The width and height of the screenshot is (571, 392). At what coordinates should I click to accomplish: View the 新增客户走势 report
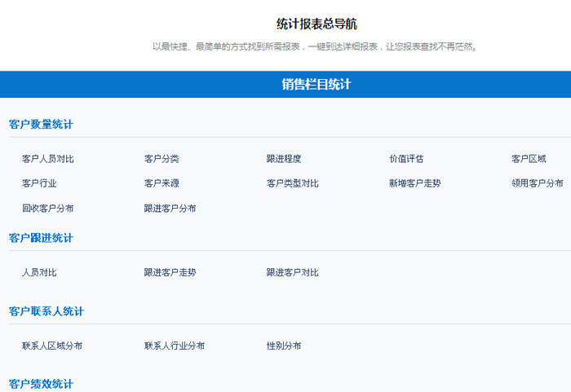point(415,183)
